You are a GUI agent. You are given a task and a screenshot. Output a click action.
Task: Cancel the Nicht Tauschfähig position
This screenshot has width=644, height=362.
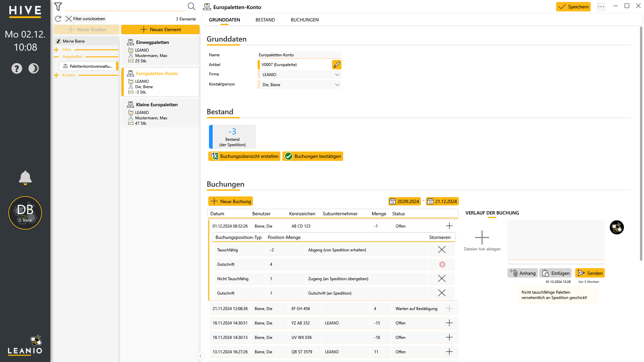tap(442, 279)
